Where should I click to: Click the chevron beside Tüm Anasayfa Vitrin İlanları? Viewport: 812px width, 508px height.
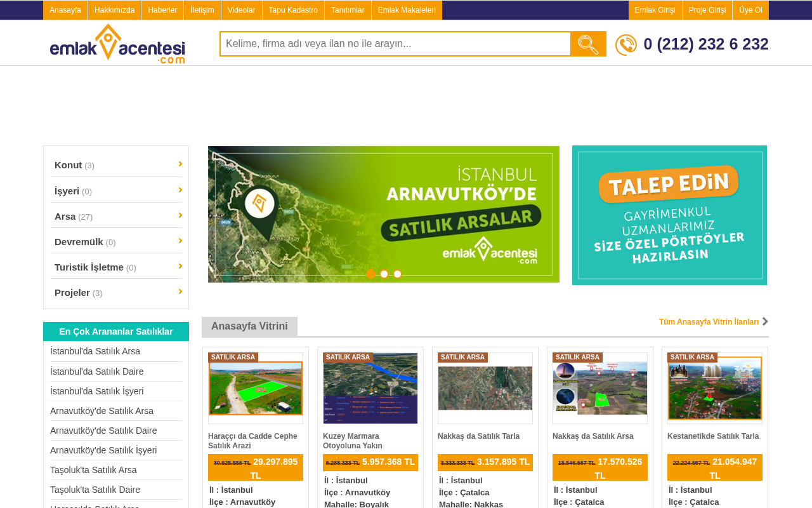pyautogui.click(x=765, y=321)
